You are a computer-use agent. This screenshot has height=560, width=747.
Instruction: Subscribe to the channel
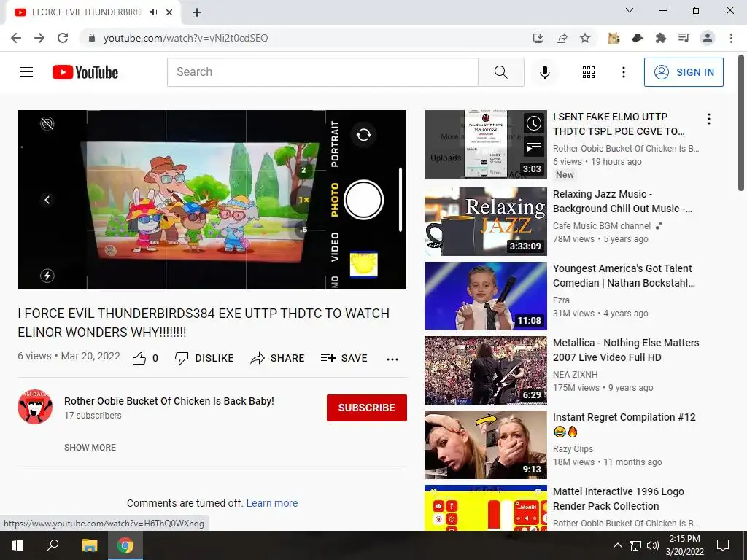(x=366, y=408)
